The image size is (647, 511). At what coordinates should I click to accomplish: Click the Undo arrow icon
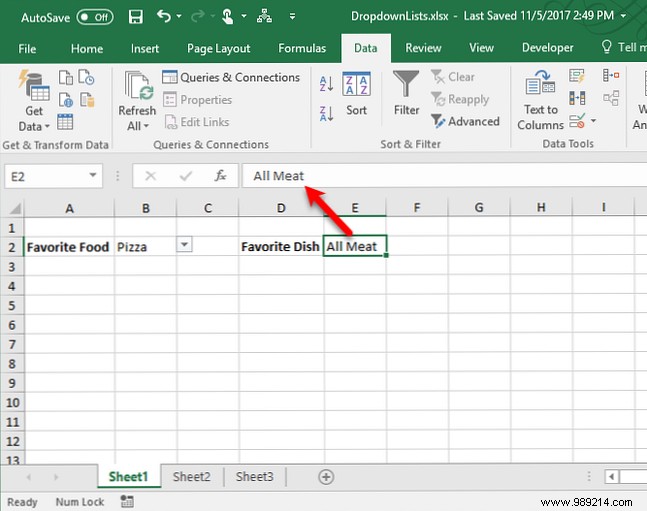(x=164, y=17)
